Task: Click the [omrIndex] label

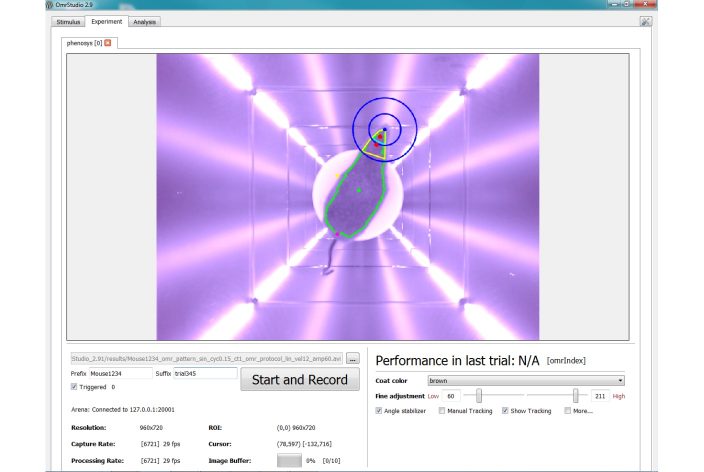Action: pos(566,361)
